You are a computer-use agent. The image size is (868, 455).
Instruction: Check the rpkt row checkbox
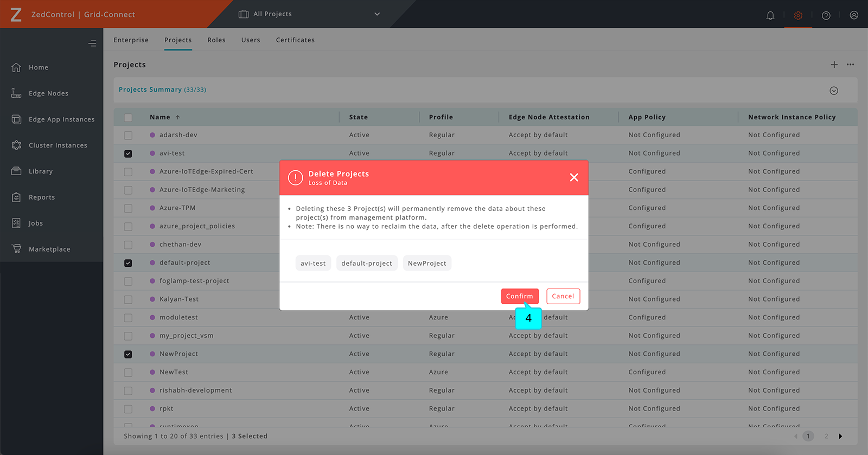[x=128, y=409]
